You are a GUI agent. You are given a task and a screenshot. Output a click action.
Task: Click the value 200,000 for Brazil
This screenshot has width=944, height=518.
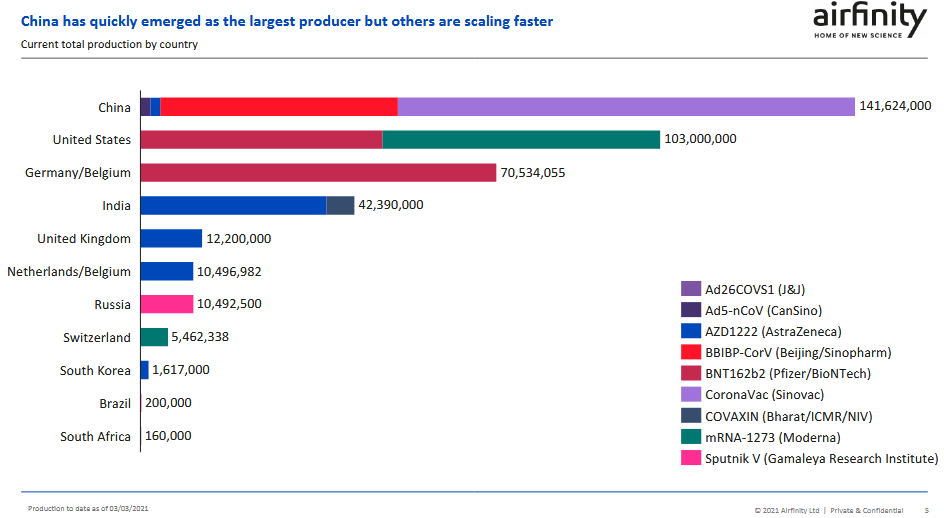pos(168,402)
